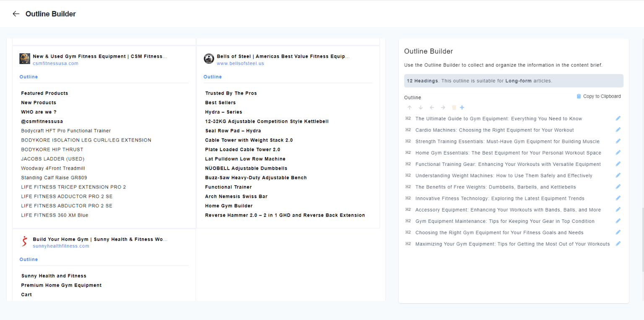
Task: Open the www.bellsofsteel.us link
Action: pyautogui.click(x=240, y=64)
